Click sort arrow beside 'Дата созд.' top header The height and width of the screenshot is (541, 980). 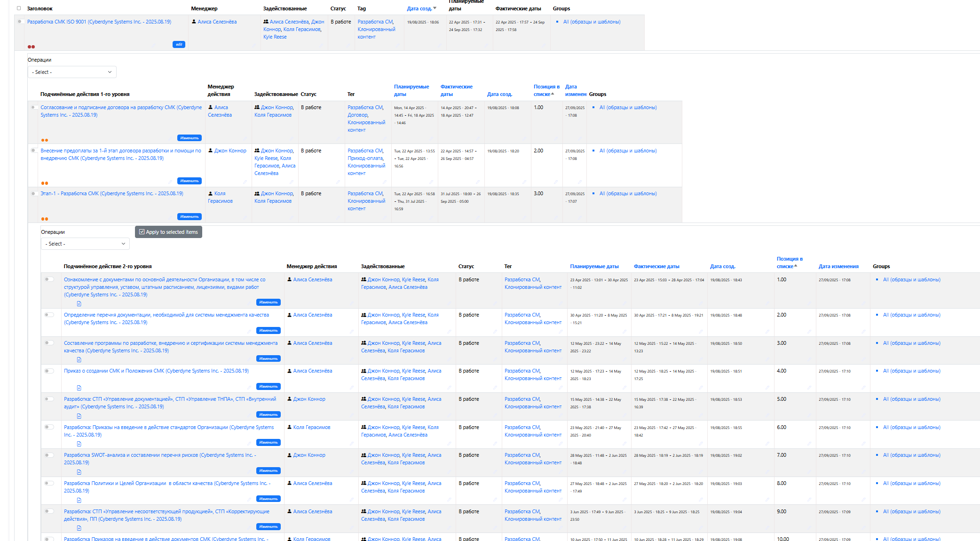[435, 8]
